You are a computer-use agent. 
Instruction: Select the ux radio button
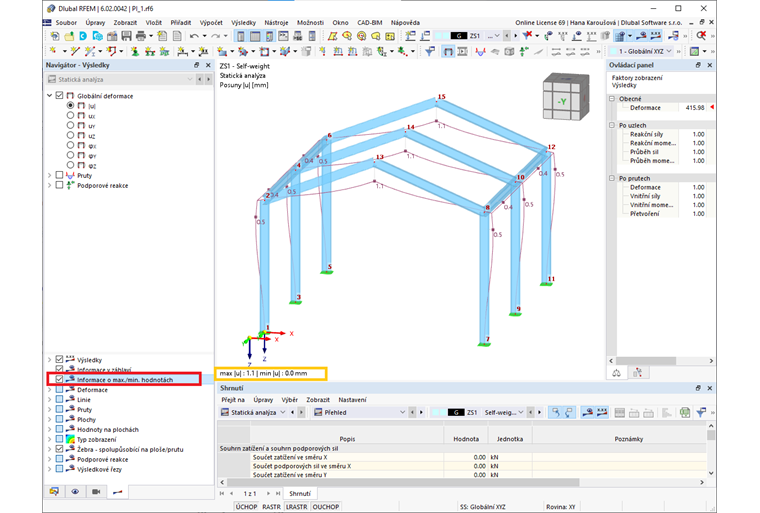pos(70,115)
